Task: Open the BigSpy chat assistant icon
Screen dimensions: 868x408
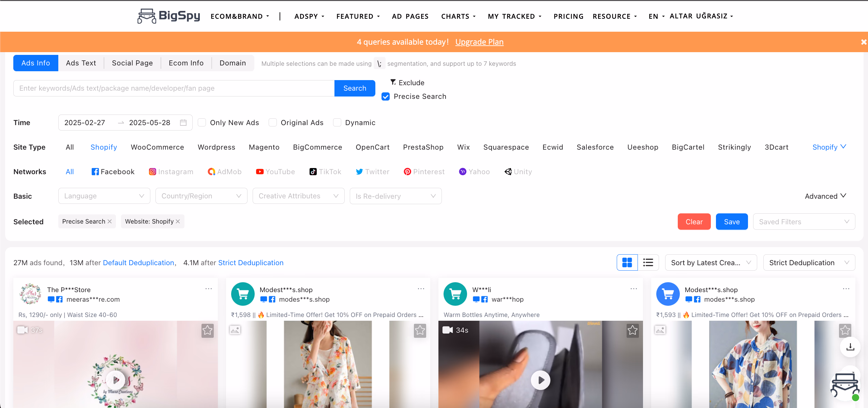Action: 845,386
